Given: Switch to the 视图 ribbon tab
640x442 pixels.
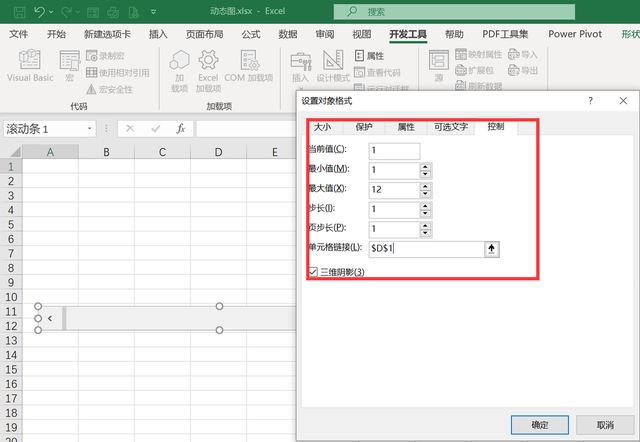Looking at the screenshot, I should [362, 34].
